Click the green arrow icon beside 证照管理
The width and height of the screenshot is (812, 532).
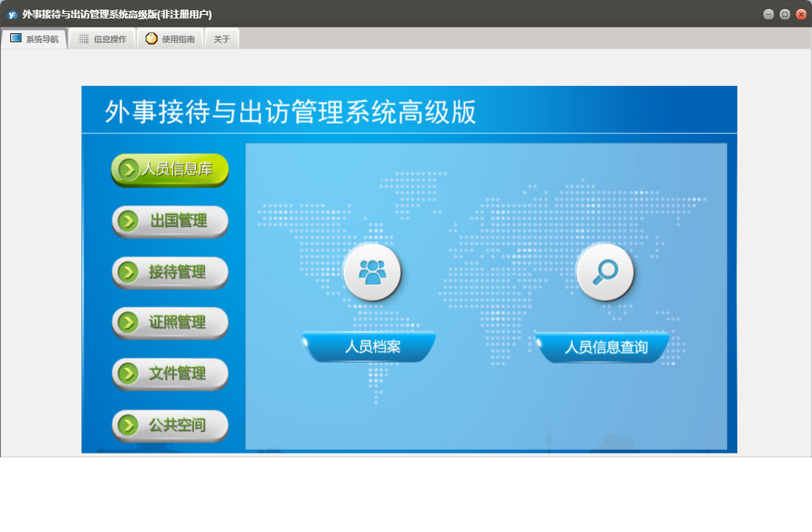[x=129, y=323]
